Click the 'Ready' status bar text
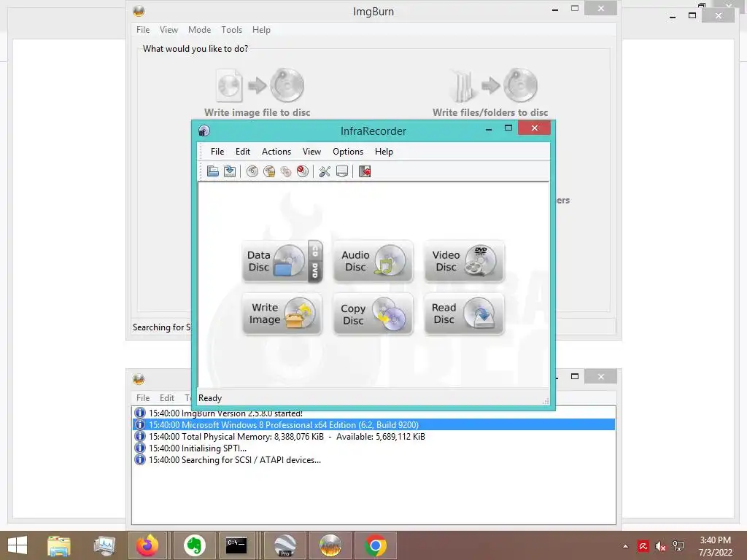 tap(210, 398)
